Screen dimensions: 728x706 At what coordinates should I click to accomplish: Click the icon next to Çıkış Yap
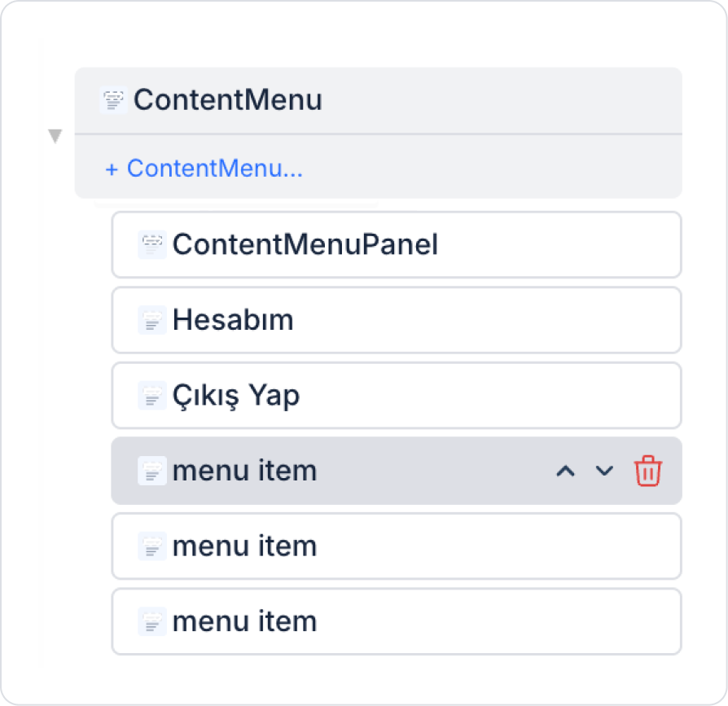[x=151, y=396]
